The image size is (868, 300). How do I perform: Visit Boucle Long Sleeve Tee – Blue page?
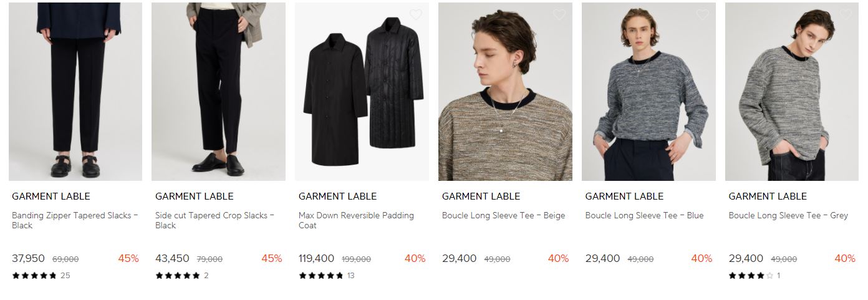[x=644, y=215]
